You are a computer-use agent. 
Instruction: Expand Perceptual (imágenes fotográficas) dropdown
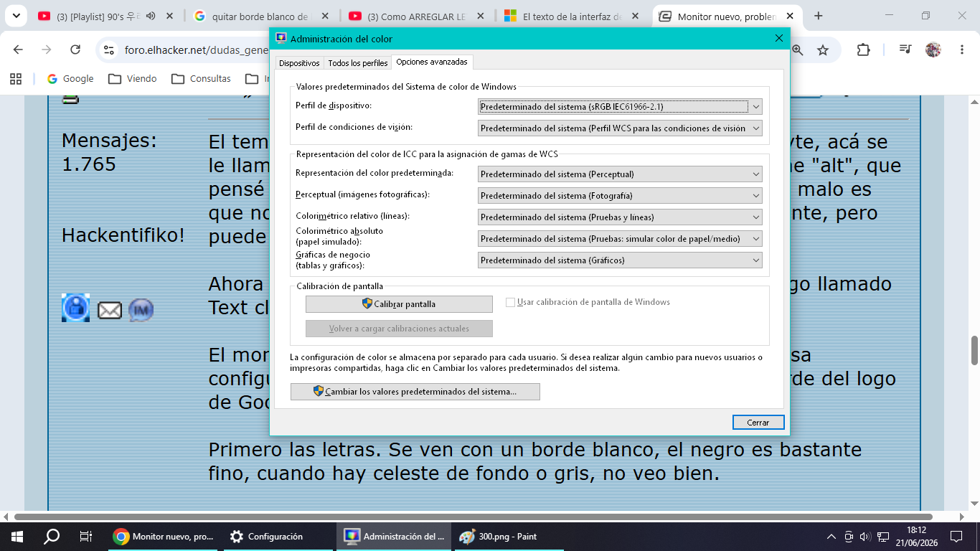pos(620,195)
